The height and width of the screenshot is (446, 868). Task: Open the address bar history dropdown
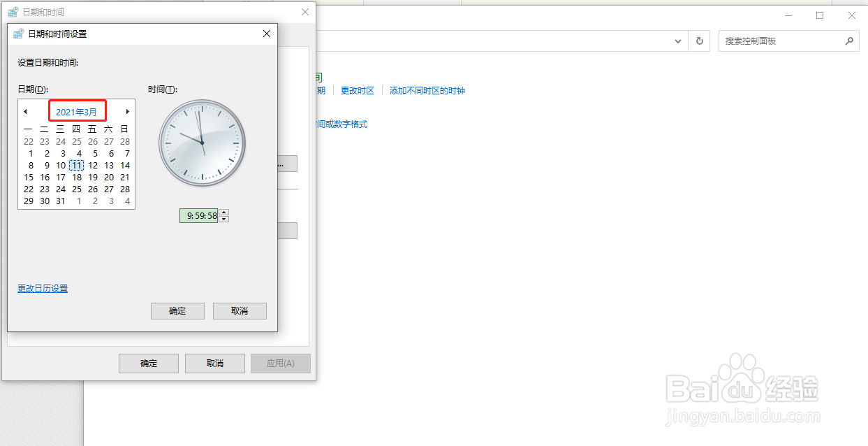pos(677,41)
